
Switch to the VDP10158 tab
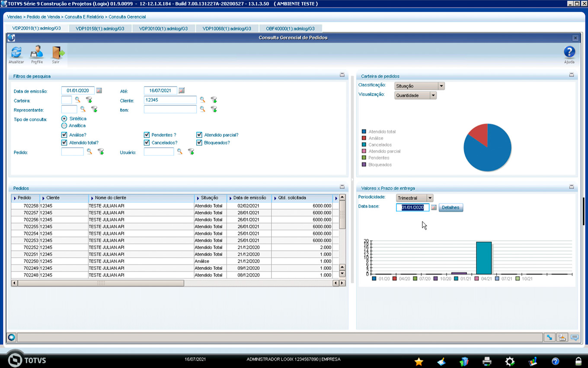tap(100, 29)
